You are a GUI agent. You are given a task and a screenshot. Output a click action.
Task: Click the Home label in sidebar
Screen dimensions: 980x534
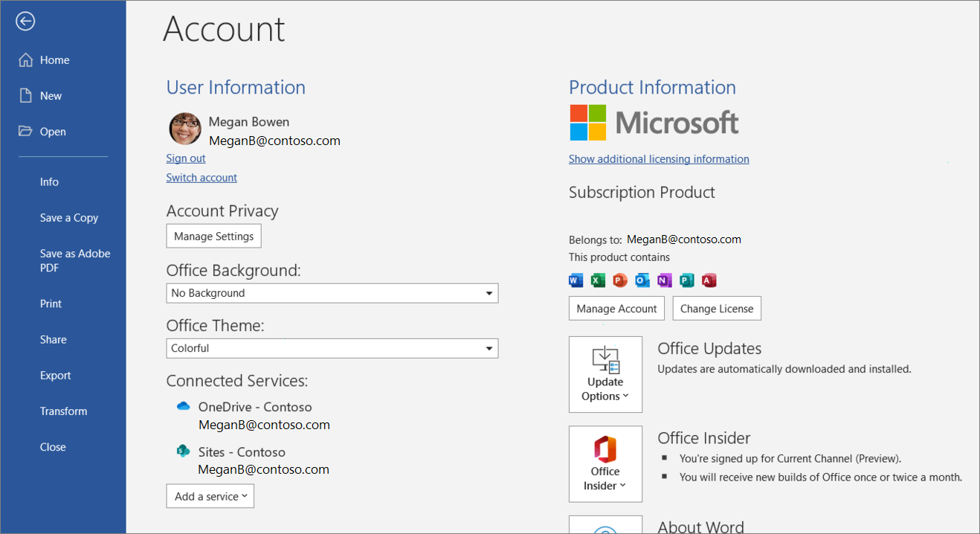click(x=55, y=60)
